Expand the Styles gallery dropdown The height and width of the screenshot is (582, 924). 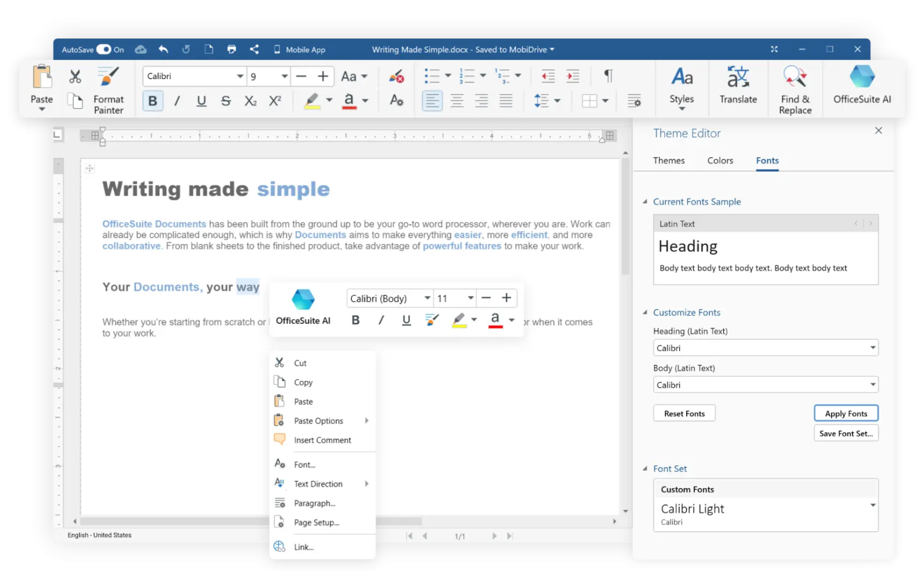click(681, 109)
